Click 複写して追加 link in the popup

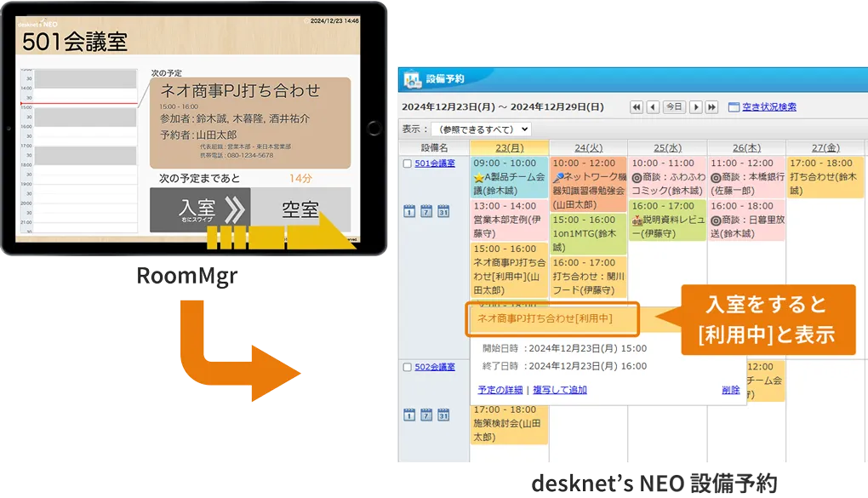tap(560, 390)
